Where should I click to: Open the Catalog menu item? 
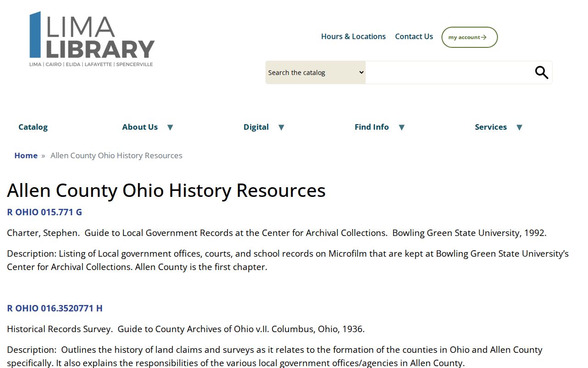click(x=33, y=127)
